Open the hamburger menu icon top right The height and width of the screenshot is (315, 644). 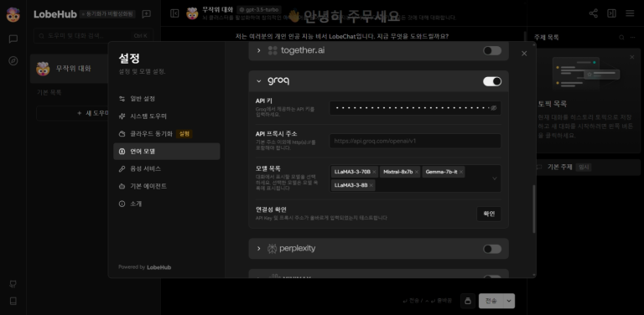coord(630,13)
